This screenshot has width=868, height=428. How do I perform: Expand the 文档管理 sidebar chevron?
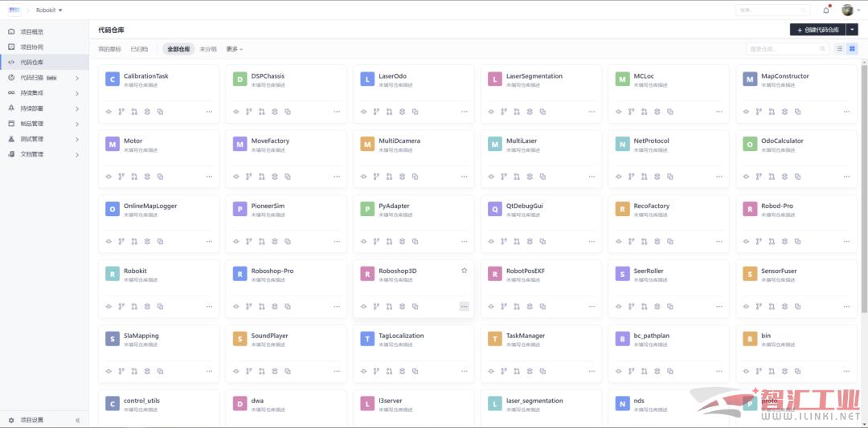tap(77, 155)
